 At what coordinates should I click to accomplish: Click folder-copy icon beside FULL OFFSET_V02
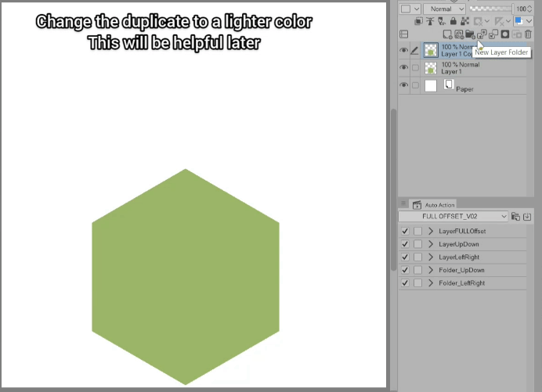515,217
